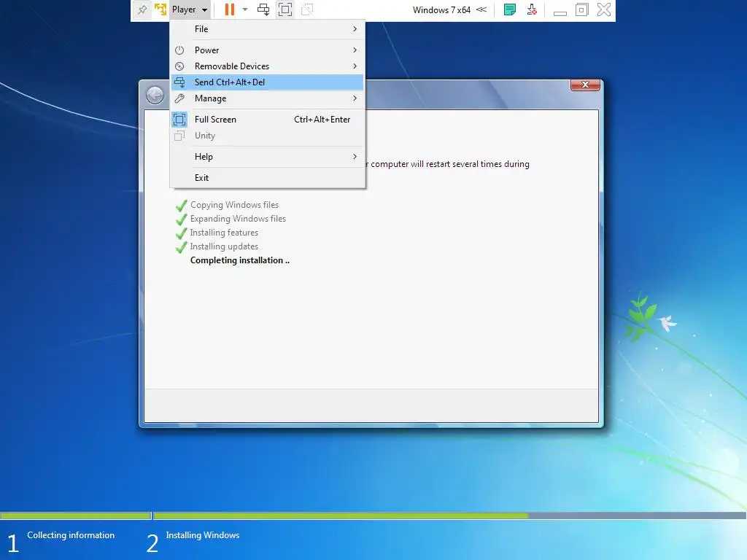The image size is (747, 560).
Task: Click the 'Installing Windows' step label
Action: pyautogui.click(x=203, y=535)
